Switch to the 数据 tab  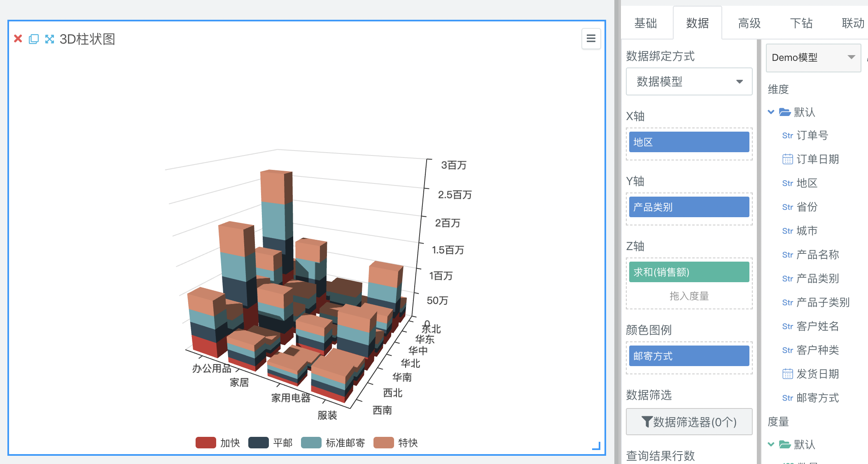tap(697, 23)
